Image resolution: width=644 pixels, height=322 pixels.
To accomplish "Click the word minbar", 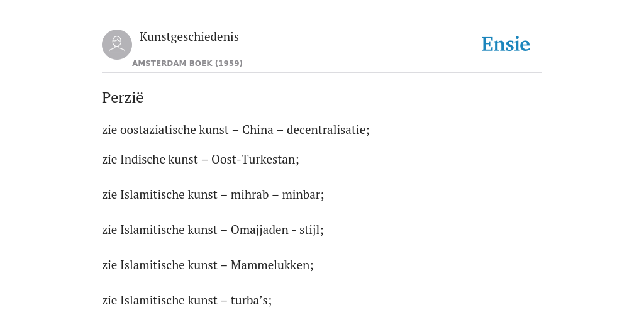I will point(301,195).
